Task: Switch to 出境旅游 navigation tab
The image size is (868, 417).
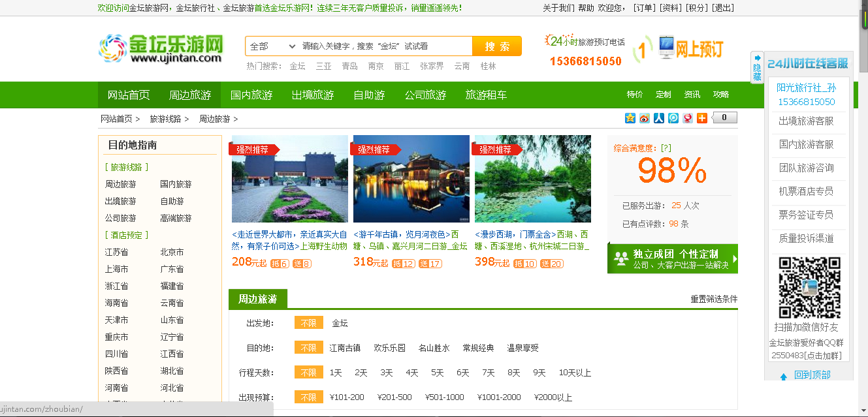Action: pyautogui.click(x=312, y=95)
